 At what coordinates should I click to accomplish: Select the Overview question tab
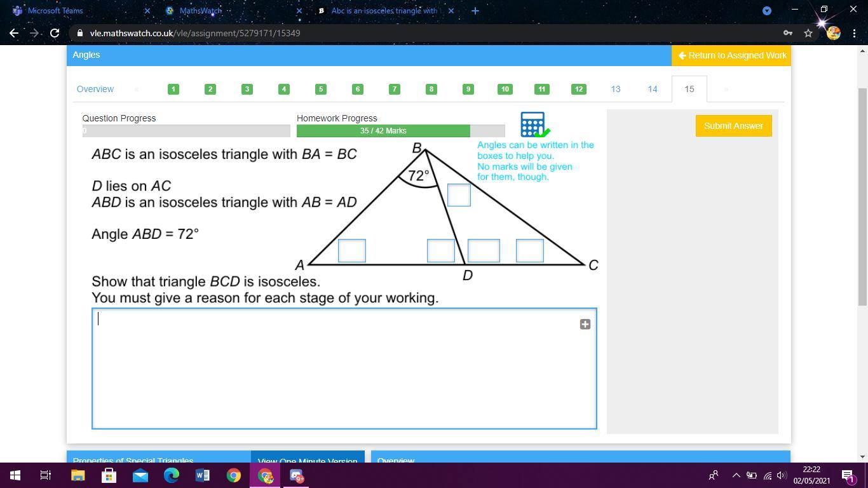coord(95,89)
